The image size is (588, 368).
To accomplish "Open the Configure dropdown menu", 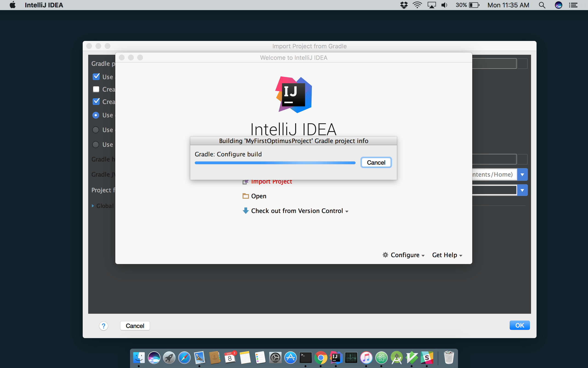I will (403, 255).
